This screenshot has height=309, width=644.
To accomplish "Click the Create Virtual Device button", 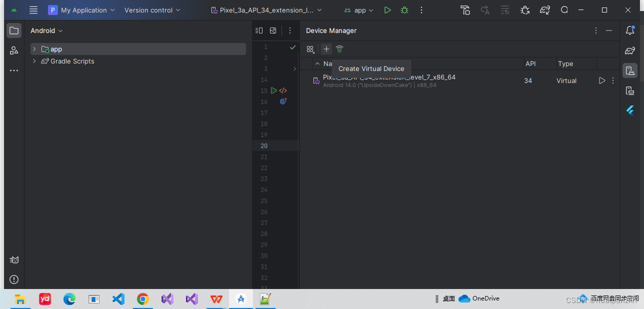I will 326,49.
